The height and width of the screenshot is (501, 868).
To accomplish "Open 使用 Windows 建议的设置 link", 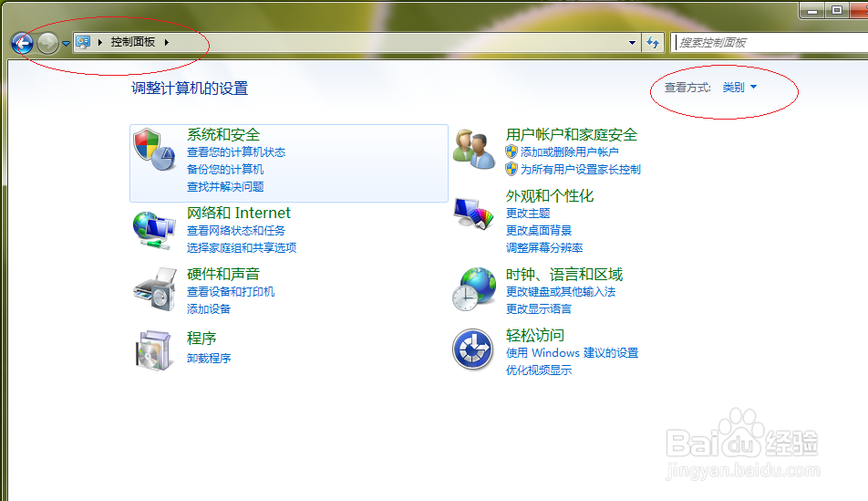I will pos(573,353).
